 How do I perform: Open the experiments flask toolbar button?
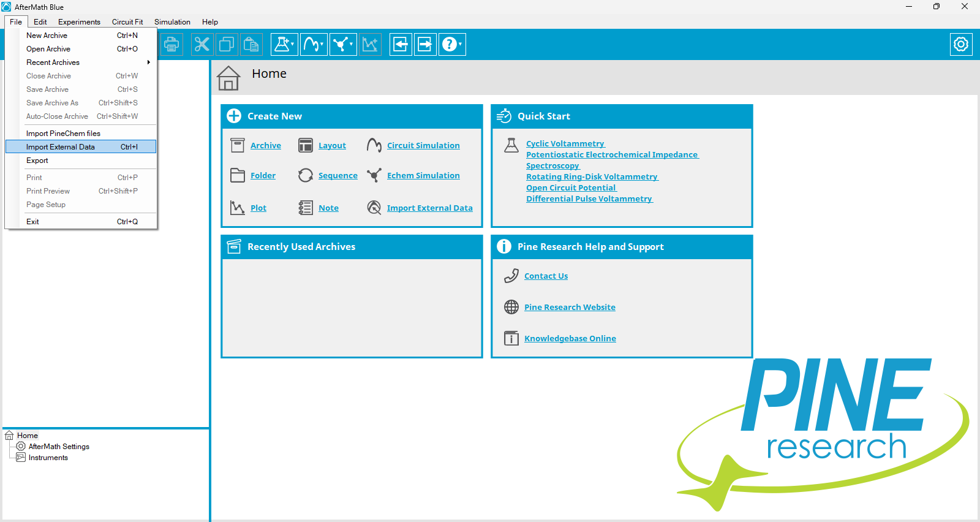284,44
